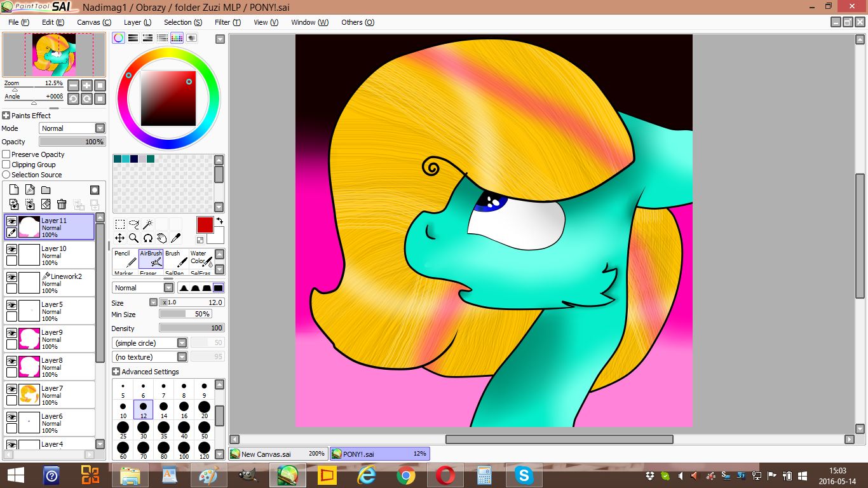
Task: Rotate canvas view counterclockwise
Action: (74, 98)
